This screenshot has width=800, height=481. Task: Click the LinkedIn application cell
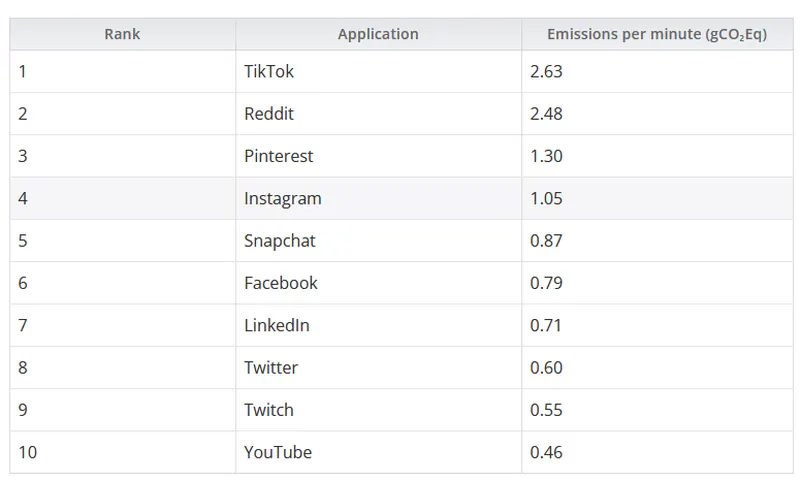pos(277,325)
